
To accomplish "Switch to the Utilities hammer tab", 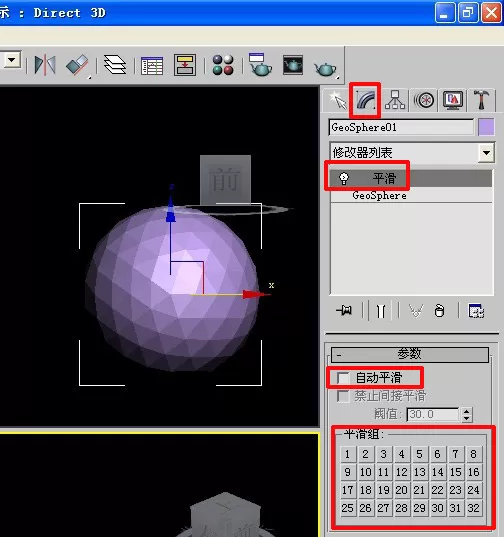I will coord(481,100).
